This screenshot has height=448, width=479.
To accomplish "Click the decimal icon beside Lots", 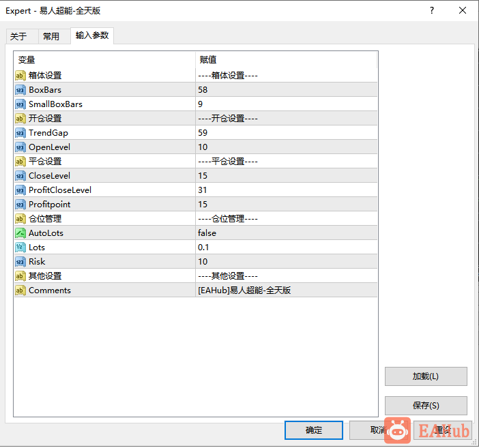I will pos(20,248).
